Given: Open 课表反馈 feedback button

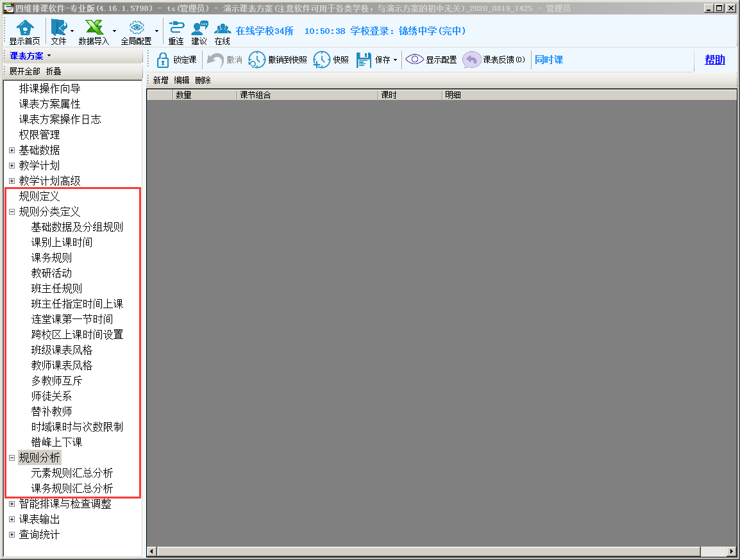Looking at the screenshot, I should pos(472,60).
